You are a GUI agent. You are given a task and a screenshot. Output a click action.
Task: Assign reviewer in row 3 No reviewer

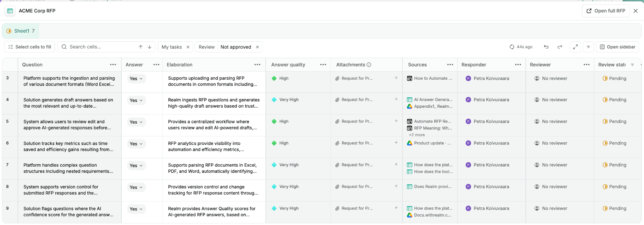(551, 78)
